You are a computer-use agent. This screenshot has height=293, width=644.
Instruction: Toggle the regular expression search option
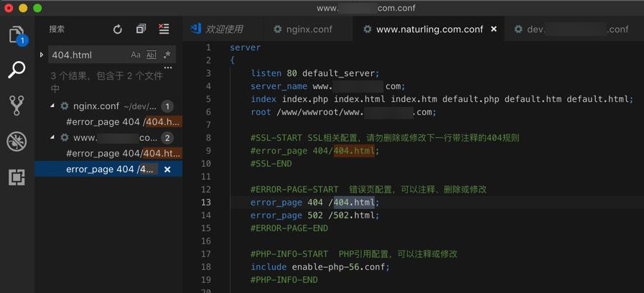167,55
